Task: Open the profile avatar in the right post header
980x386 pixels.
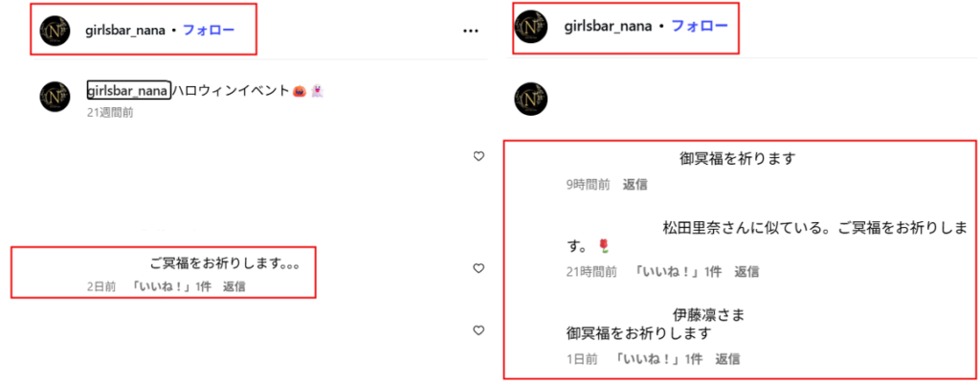Action: [x=530, y=27]
